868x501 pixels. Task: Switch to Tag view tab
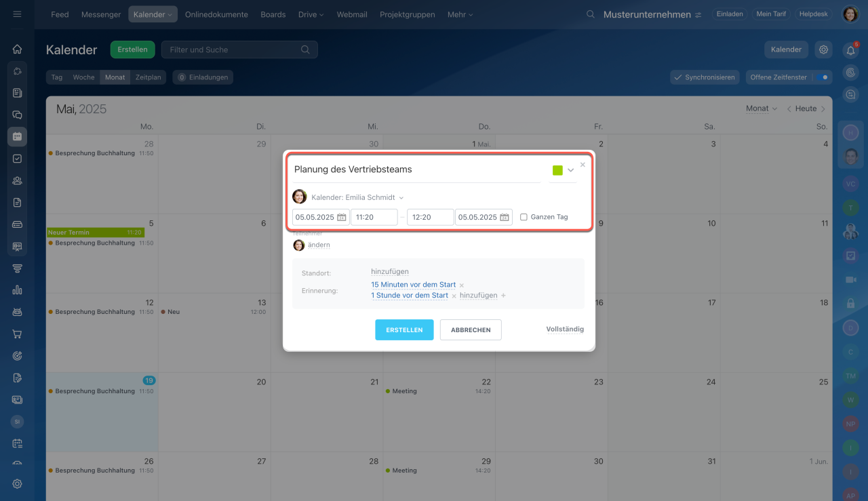point(57,77)
